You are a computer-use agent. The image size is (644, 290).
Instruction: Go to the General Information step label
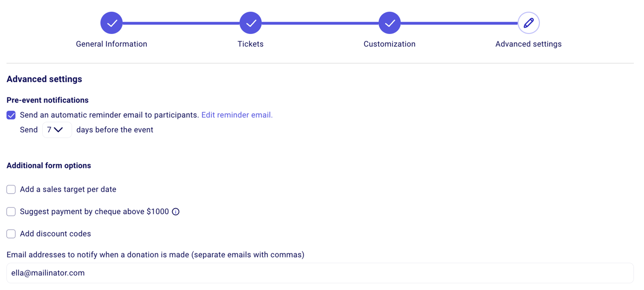pos(111,44)
